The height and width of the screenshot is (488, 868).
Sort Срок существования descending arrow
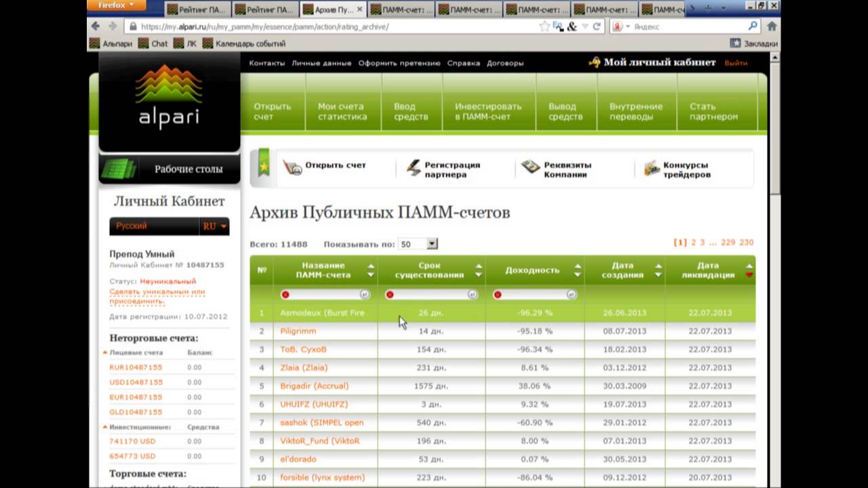coord(479,274)
